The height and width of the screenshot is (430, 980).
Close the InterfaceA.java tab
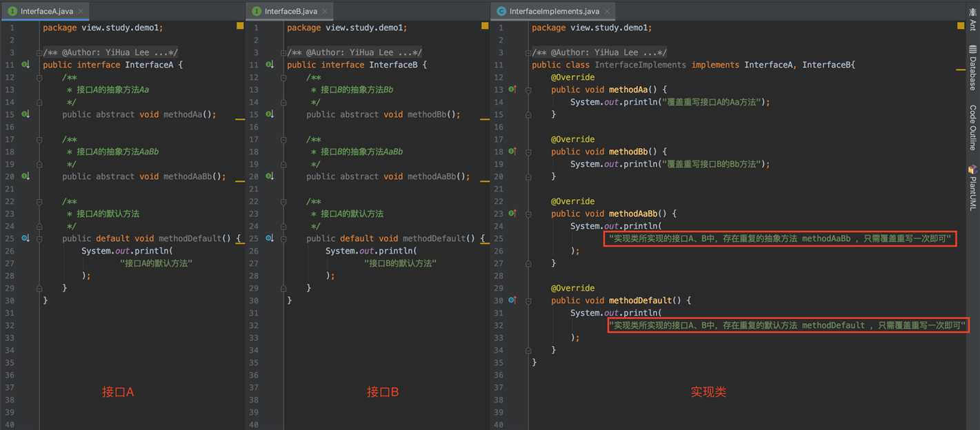pos(81,12)
